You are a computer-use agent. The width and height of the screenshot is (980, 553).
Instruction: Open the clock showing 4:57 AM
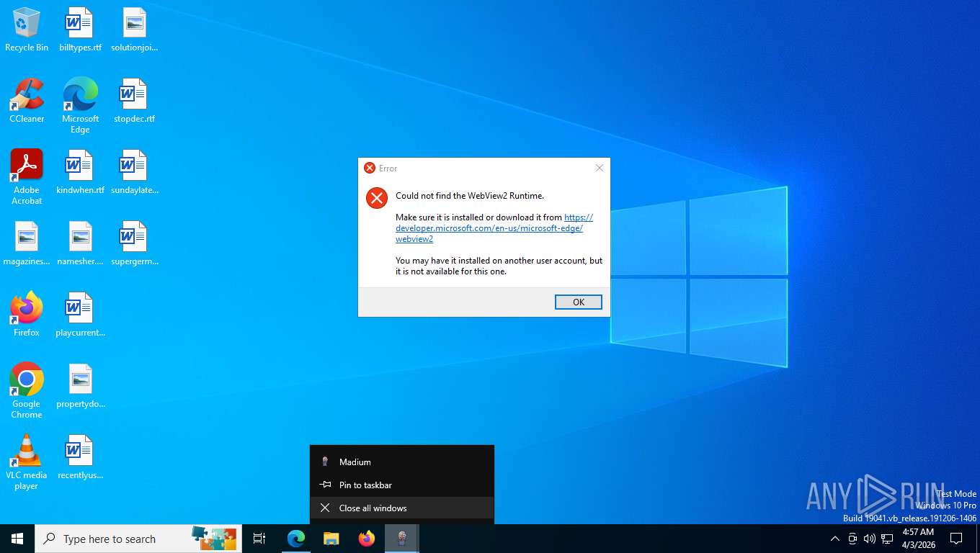918,539
